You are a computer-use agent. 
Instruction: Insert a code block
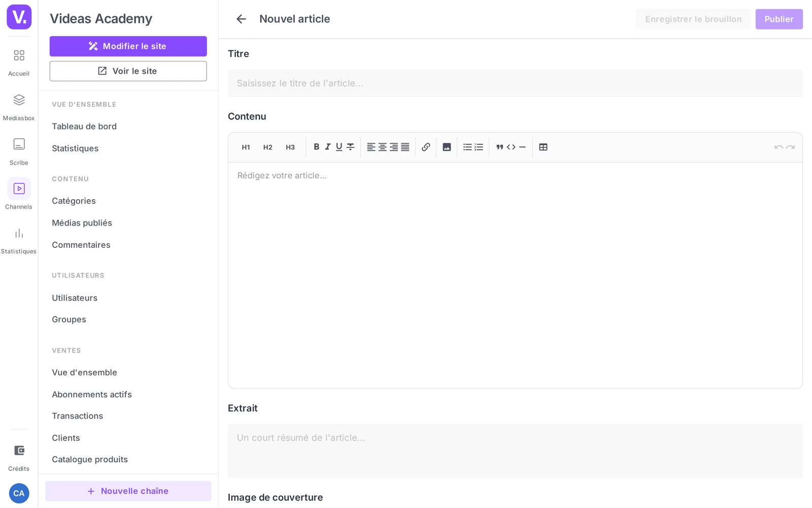(x=511, y=147)
